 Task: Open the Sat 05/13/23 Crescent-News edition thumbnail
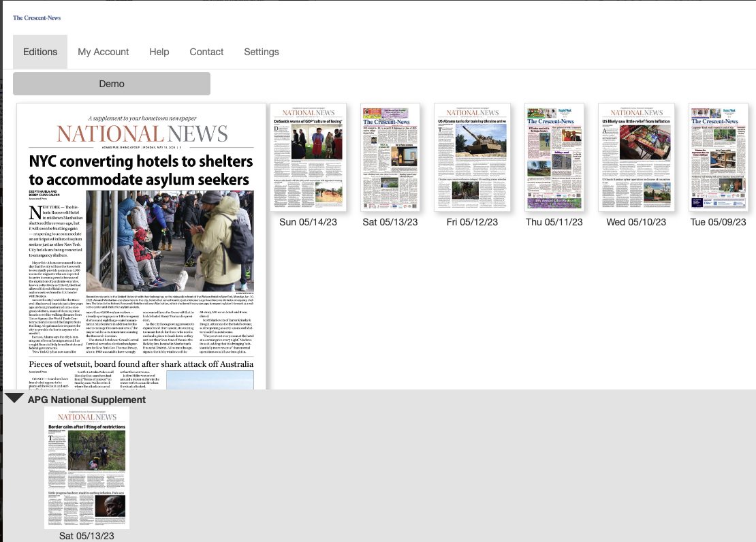(390, 157)
